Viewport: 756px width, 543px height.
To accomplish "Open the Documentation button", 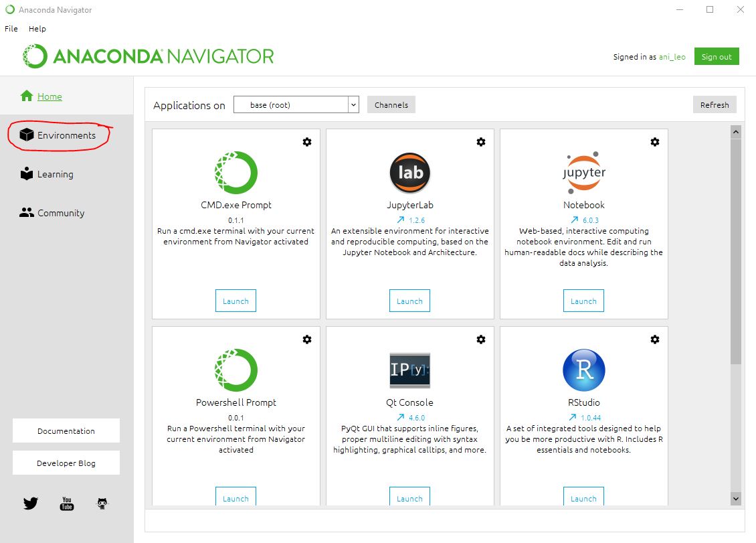I will point(66,431).
